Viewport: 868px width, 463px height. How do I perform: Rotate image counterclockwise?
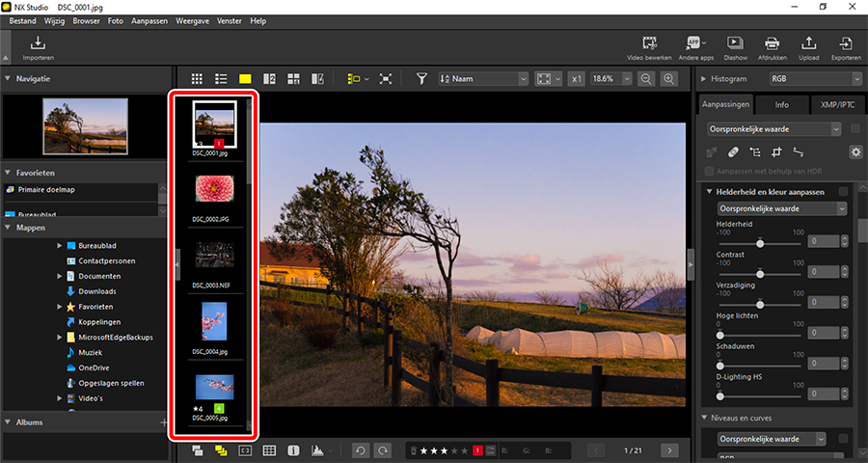[x=360, y=450]
